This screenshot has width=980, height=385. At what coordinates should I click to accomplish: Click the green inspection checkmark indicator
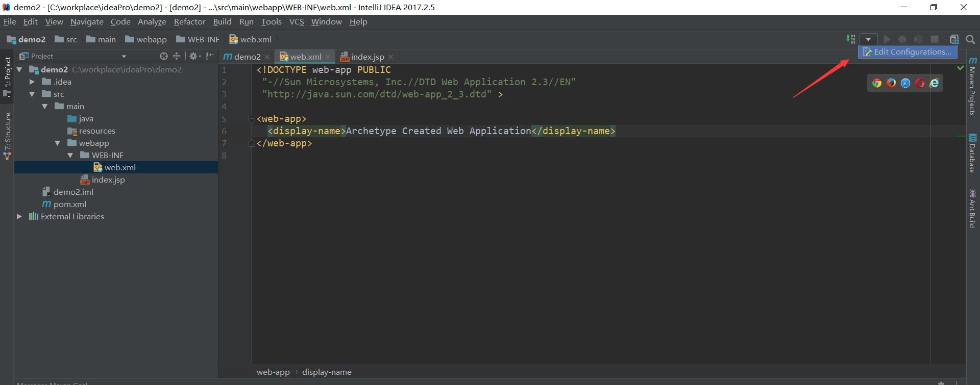click(x=961, y=67)
